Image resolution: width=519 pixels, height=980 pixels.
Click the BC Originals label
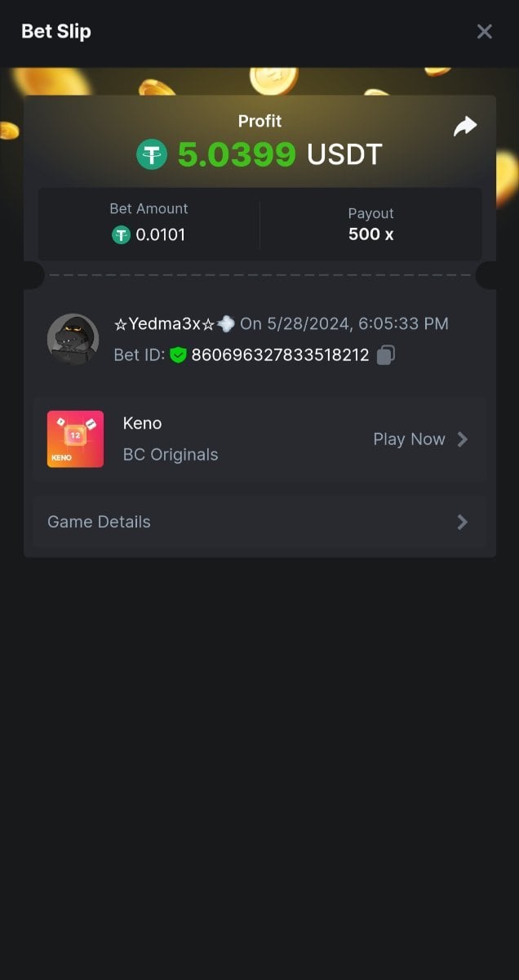pyautogui.click(x=171, y=455)
